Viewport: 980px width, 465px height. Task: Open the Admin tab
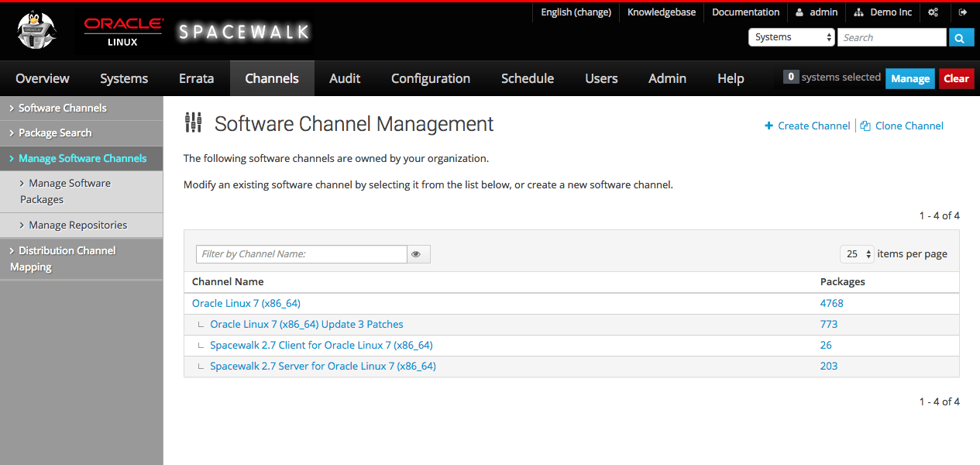click(x=667, y=78)
